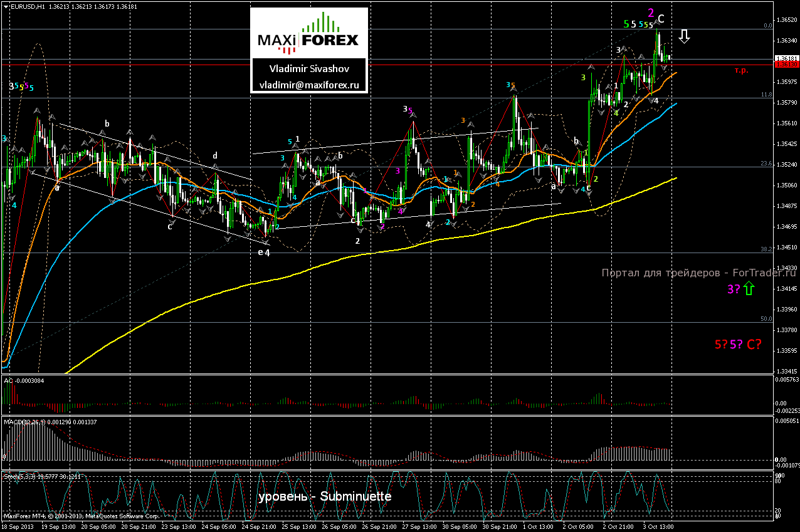Click the уровень - Subminuette text label
This screenshot has height=532, width=800.
pos(325,497)
